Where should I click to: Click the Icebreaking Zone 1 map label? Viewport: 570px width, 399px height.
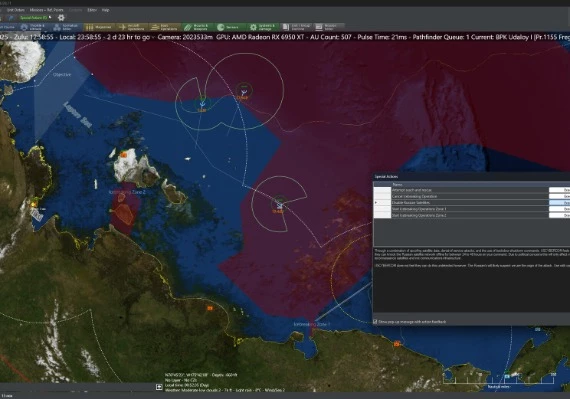coord(312,324)
